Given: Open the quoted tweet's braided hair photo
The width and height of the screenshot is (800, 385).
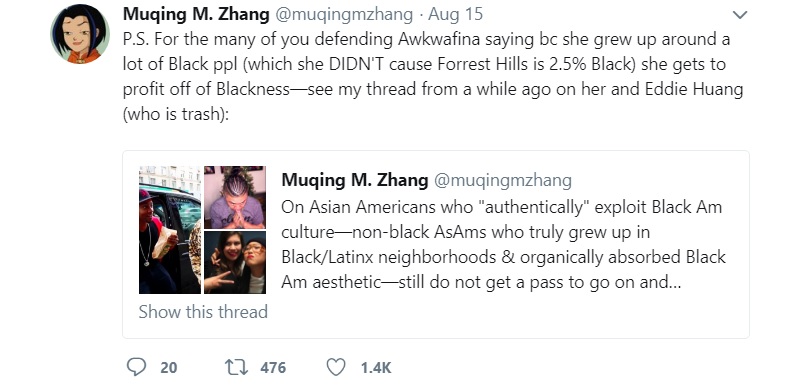Looking at the screenshot, I should point(235,197).
